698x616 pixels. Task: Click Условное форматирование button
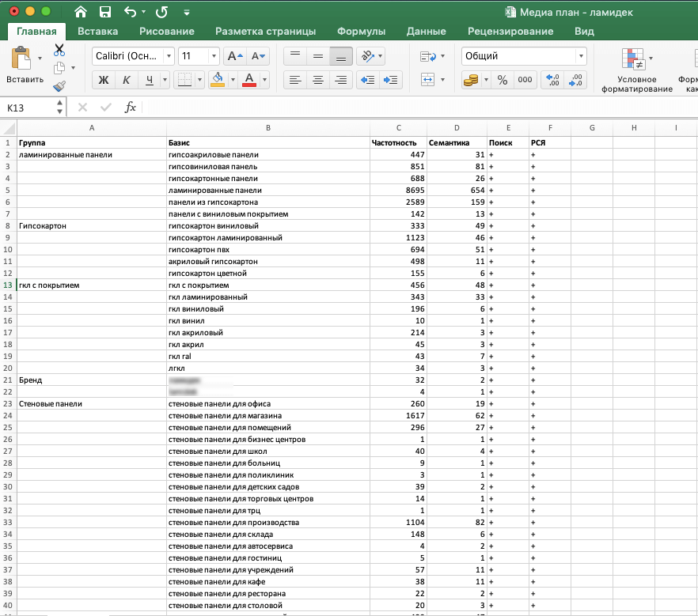tap(637, 70)
